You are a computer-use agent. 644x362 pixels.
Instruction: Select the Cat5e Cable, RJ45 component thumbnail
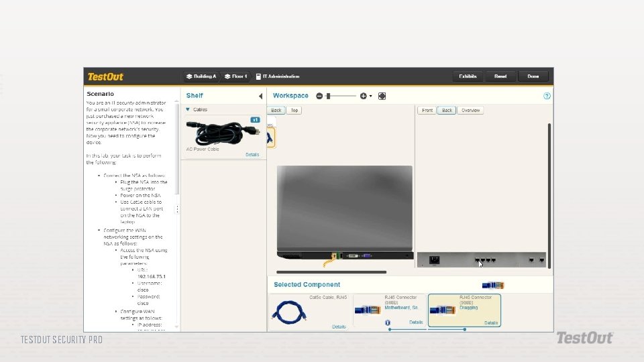click(289, 313)
